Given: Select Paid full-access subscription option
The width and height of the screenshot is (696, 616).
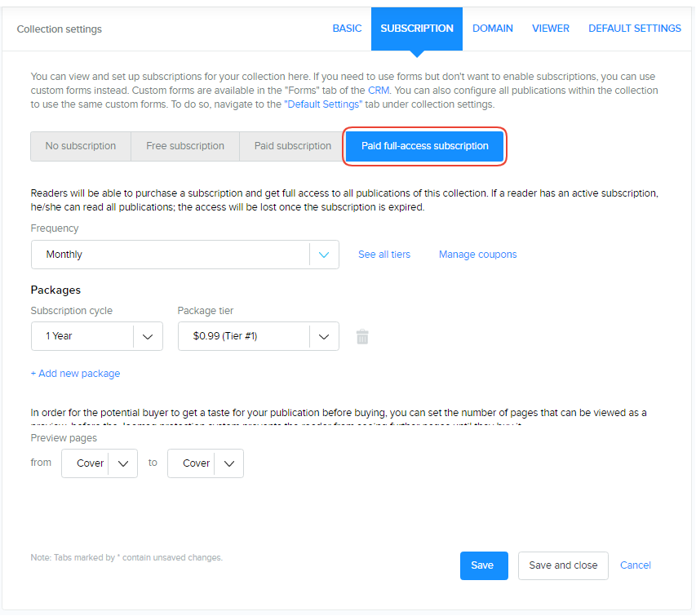Looking at the screenshot, I should (425, 146).
